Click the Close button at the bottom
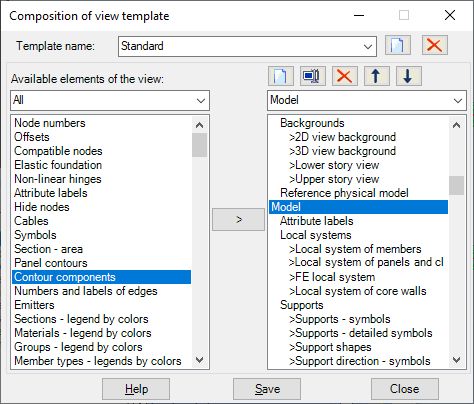Image resolution: width=474 pixels, height=404 pixels. point(405,389)
